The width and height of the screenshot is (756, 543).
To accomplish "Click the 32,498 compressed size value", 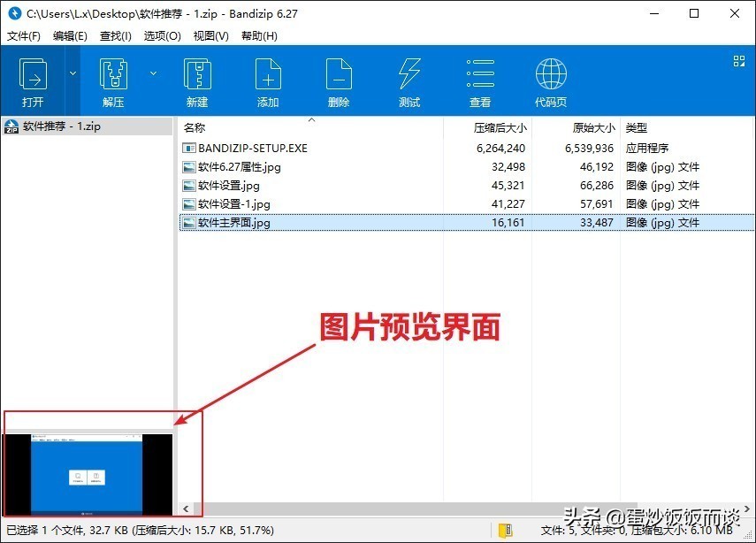I will 508,167.
